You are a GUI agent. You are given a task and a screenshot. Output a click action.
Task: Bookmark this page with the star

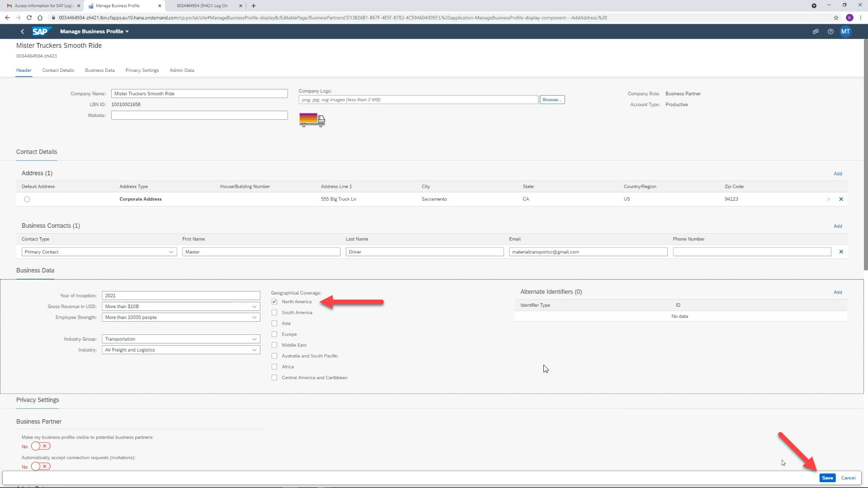click(836, 18)
